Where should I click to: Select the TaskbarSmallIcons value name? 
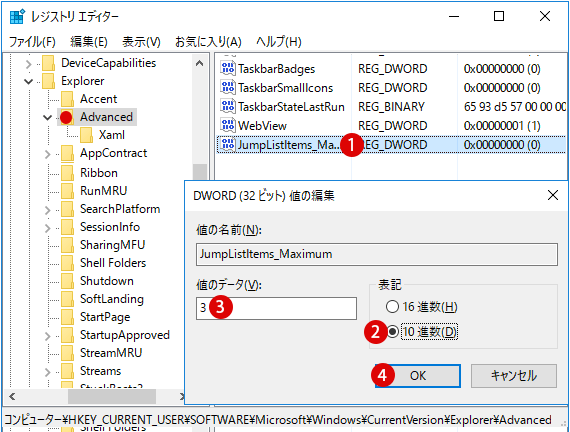[x=285, y=88]
